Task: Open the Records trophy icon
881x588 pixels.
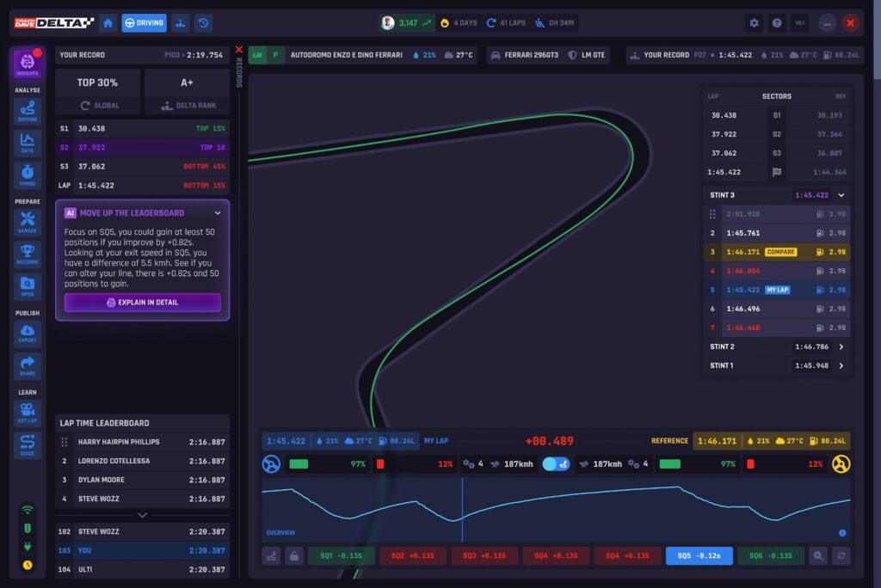Action: (28, 254)
